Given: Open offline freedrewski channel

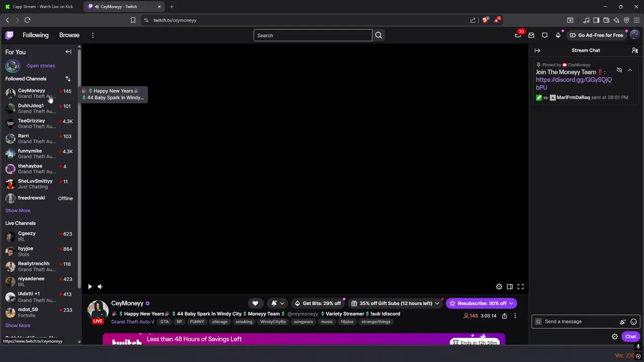Looking at the screenshot, I should click(39, 198).
